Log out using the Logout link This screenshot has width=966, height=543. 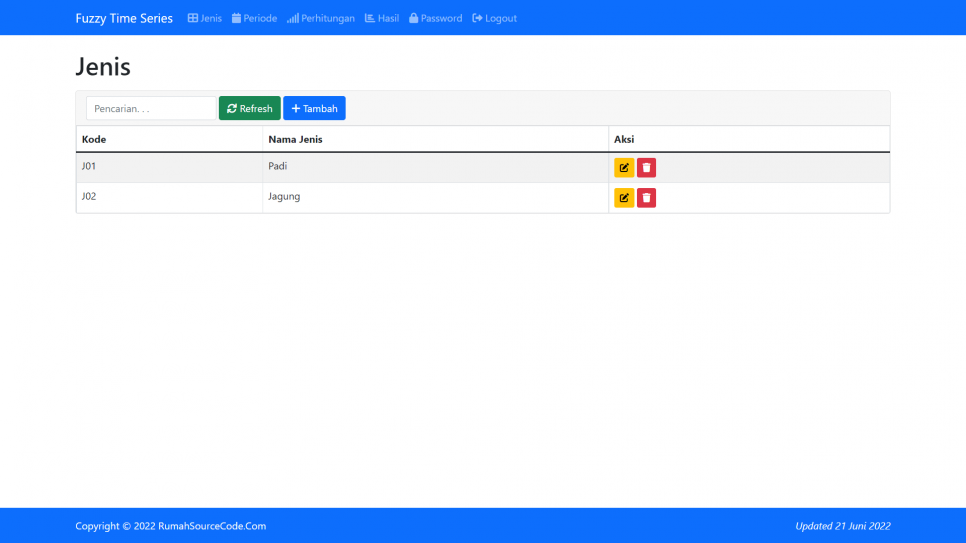point(495,18)
